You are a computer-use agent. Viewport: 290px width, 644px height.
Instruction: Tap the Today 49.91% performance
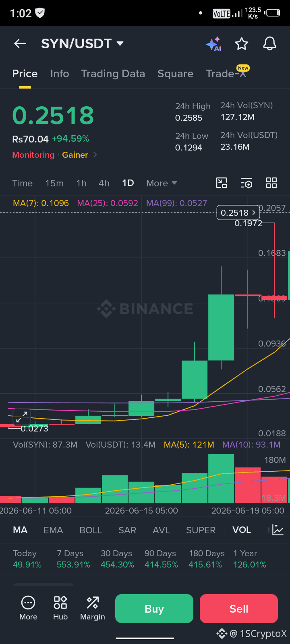tap(27, 559)
